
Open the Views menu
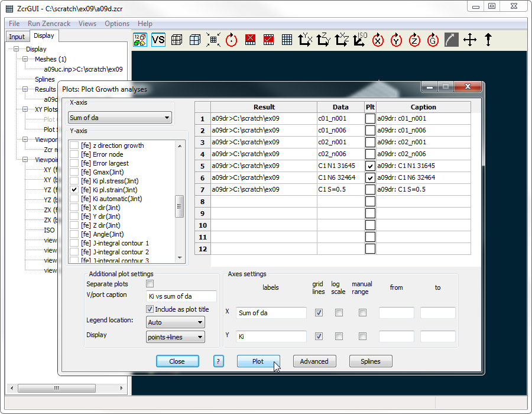point(87,24)
